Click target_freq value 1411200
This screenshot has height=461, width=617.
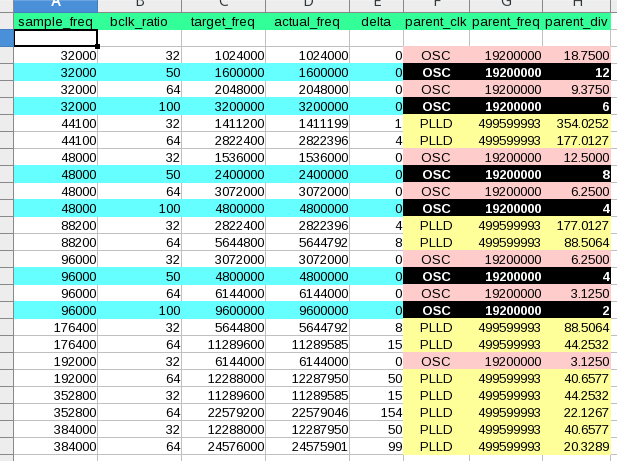[223, 124]
